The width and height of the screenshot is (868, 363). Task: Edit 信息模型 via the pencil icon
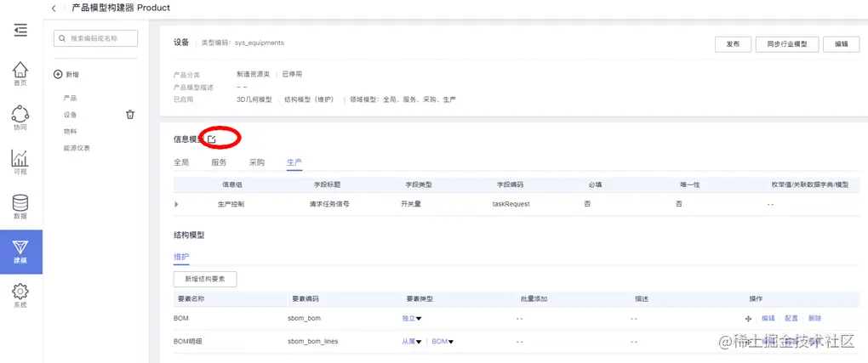tap(212, 139)
